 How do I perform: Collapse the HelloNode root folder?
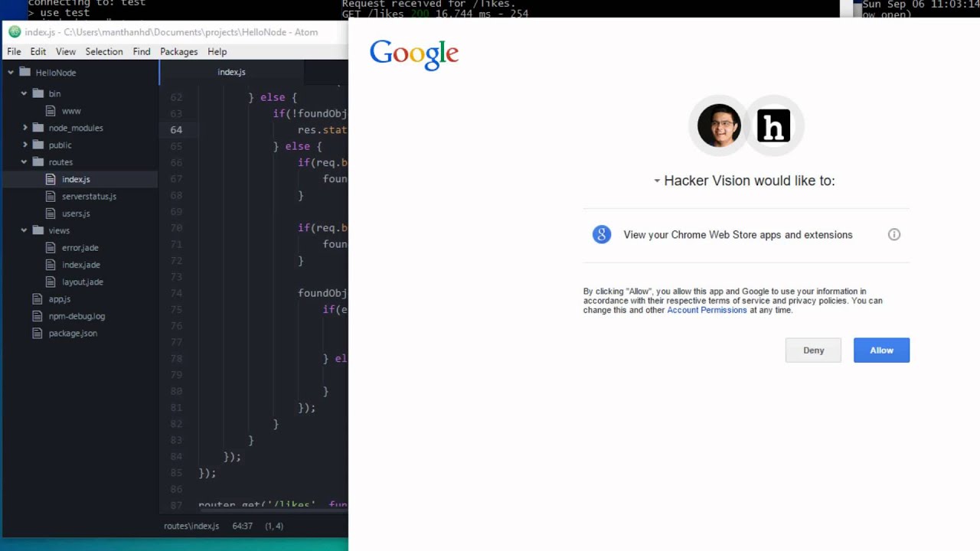click(11, 72)
